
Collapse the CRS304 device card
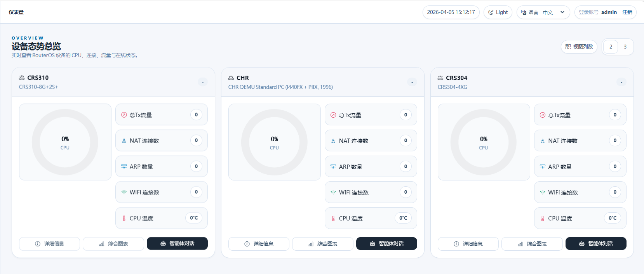click(621, 82)
